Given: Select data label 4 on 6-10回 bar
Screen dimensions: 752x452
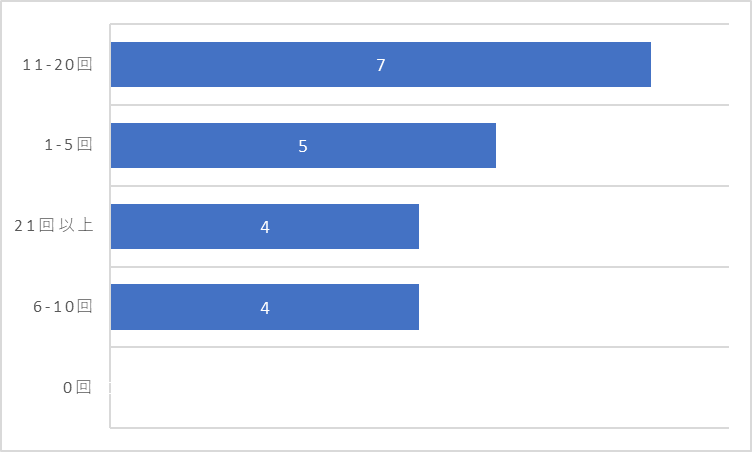Looking at the screenshot, I should point(265,308).
